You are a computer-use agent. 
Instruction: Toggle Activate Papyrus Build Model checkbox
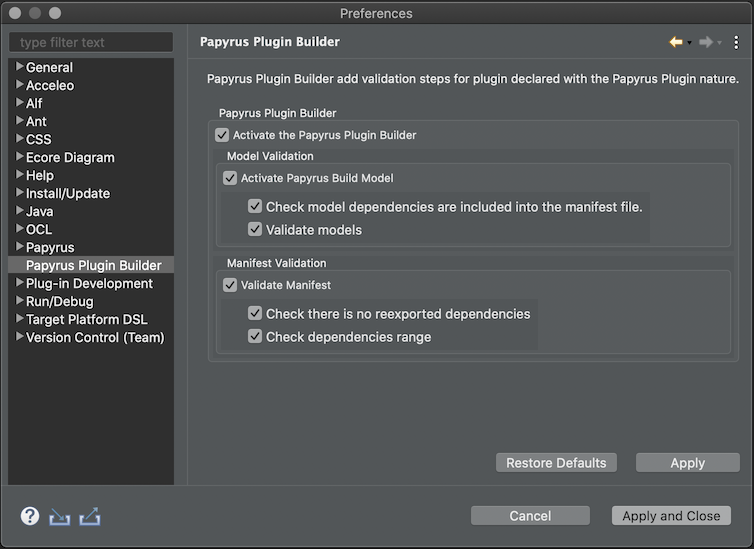230,178
